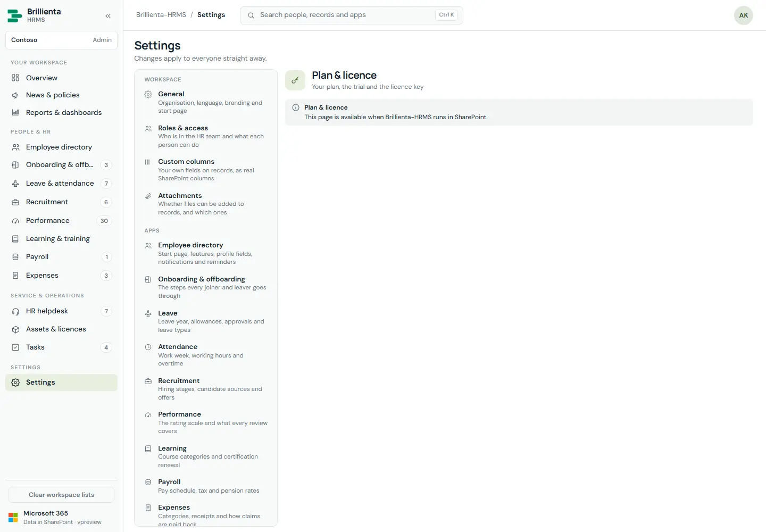Click the Plan & licence key icon

tap(295, 80)
